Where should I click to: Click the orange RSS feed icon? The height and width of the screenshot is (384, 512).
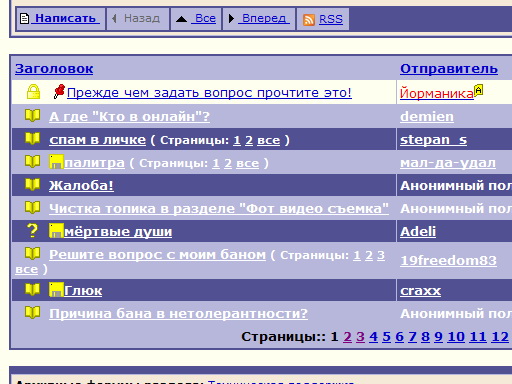(309, 19)
